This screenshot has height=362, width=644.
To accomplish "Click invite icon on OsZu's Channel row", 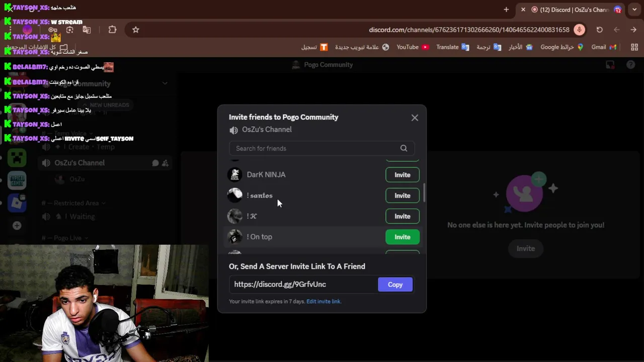I will (x=165, y=163).
